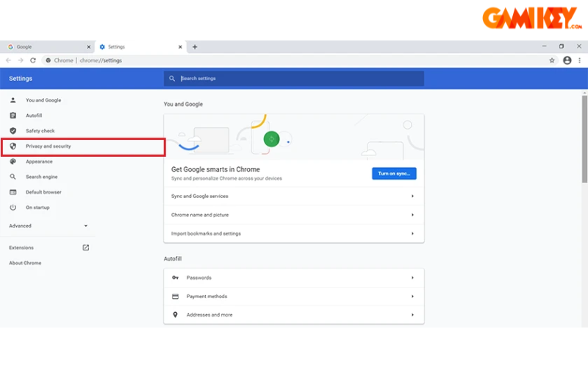Click the Search settings input field
Viewport: 588px width, 368px height.
(x=294, y=79)
